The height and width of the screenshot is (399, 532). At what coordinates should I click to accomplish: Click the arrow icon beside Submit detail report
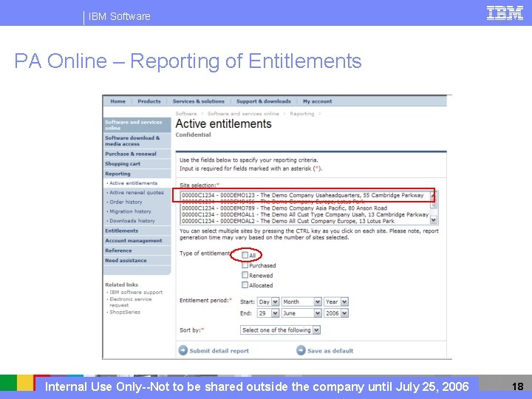point(183,350)
